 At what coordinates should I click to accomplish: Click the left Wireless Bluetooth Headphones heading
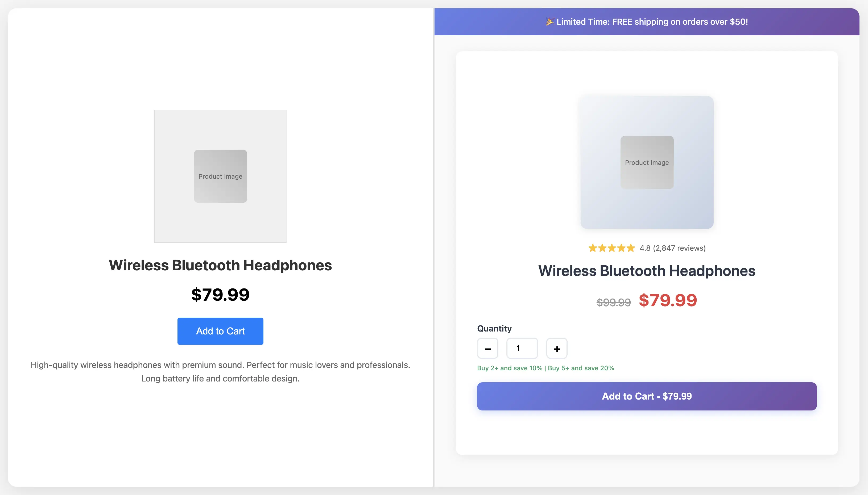[x=220, y=265]
